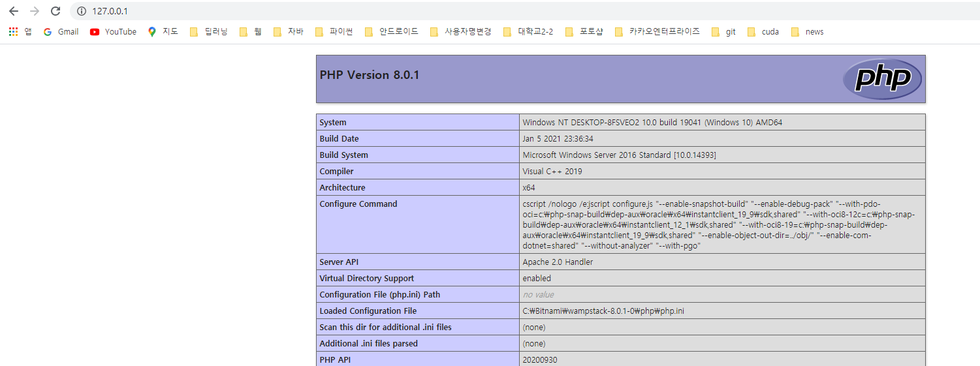This screenshot has height=366, width=980.
Task: Click the Compiler label
Action: click(x=337, y=172)
